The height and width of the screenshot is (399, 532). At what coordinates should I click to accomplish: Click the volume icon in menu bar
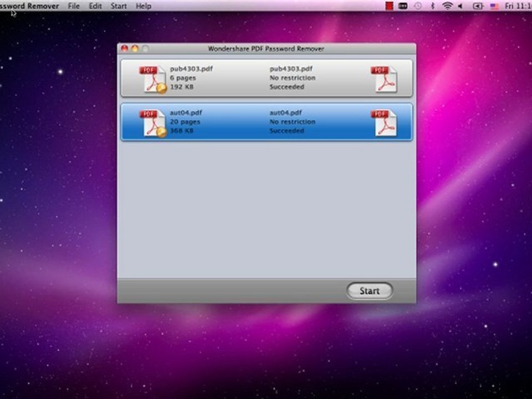(x=461, y=6)
